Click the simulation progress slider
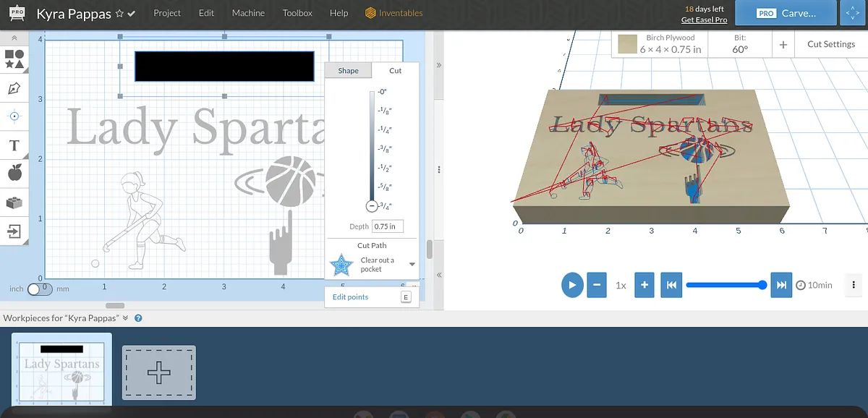Screen dimensions: 868x418 [723, 285]
